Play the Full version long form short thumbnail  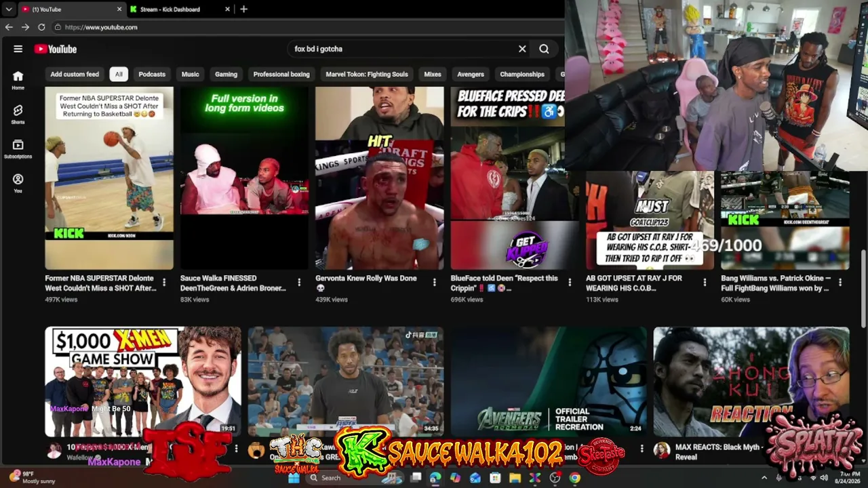click(x=244, y=178)
